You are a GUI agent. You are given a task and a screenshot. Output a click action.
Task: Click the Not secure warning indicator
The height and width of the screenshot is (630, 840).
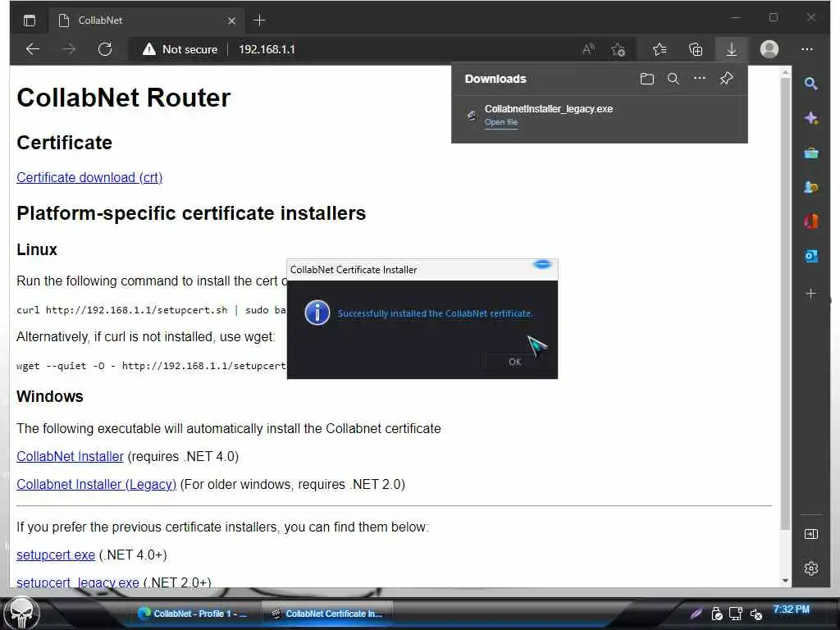[180, 49]
